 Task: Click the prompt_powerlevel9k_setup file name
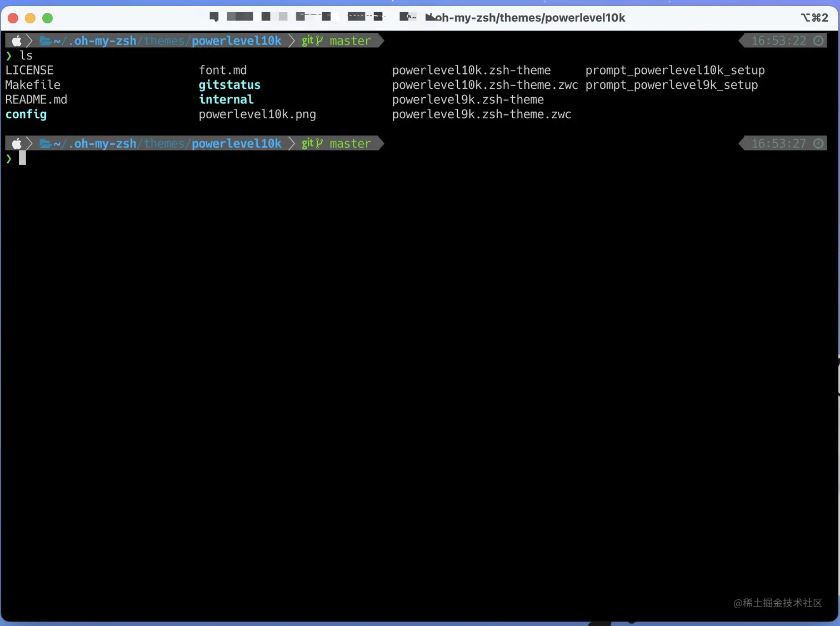[672, 85]
